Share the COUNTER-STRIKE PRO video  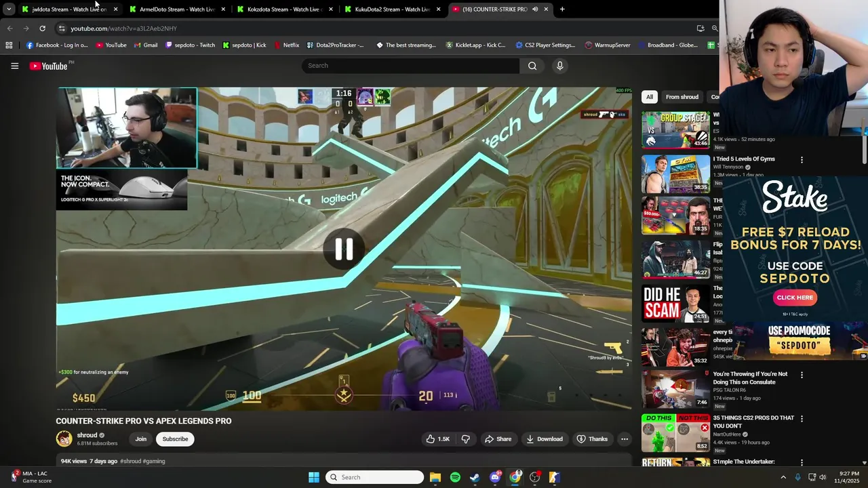(x=498, y=439)
